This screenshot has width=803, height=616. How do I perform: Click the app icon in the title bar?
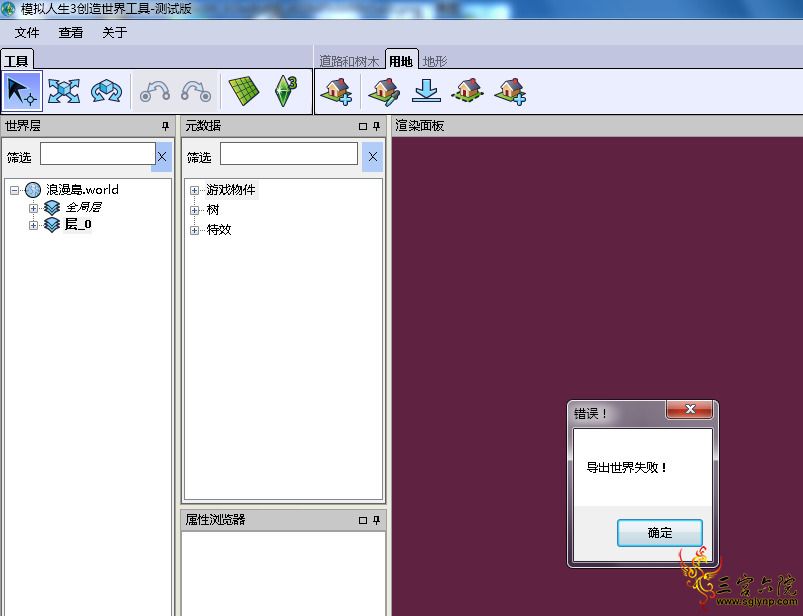(x=8, y=9)
